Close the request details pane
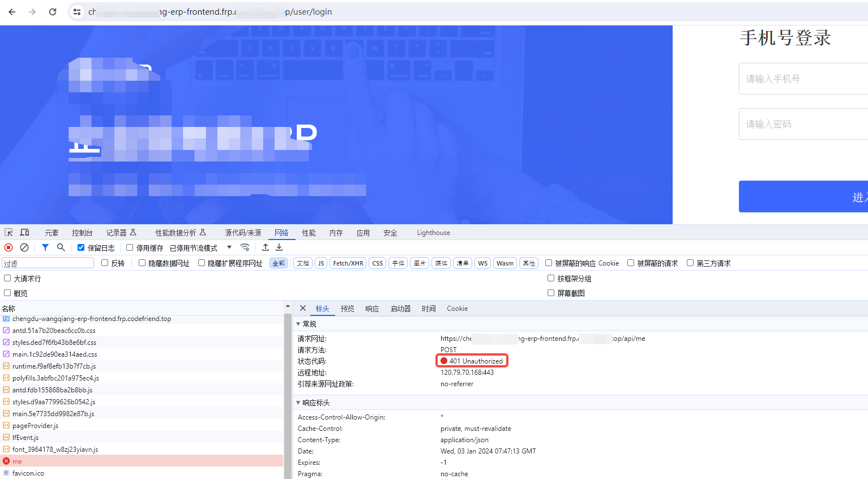868x479 pixels. 303,308
